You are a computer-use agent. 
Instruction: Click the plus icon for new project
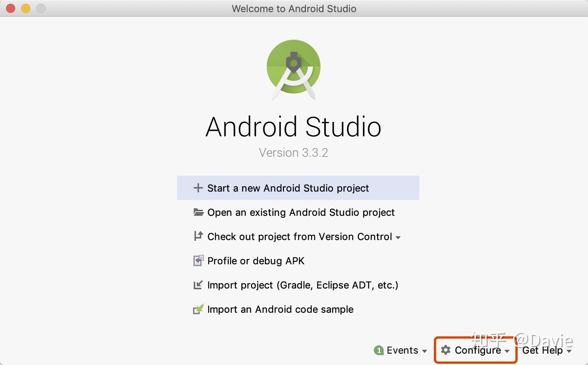tap(199, 188)
